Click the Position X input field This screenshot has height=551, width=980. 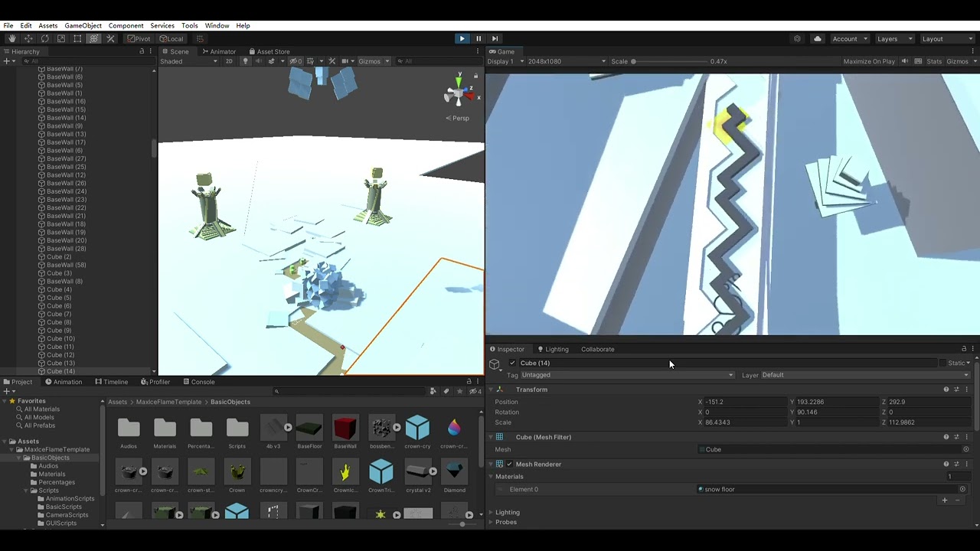point(740,402)
